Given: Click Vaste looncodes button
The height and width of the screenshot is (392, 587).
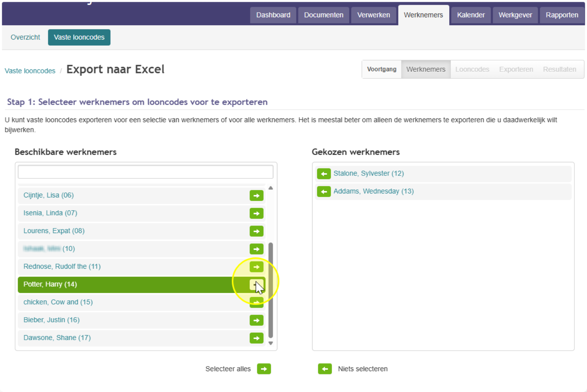Looking at the screenshot, I should tap(79, 37).
